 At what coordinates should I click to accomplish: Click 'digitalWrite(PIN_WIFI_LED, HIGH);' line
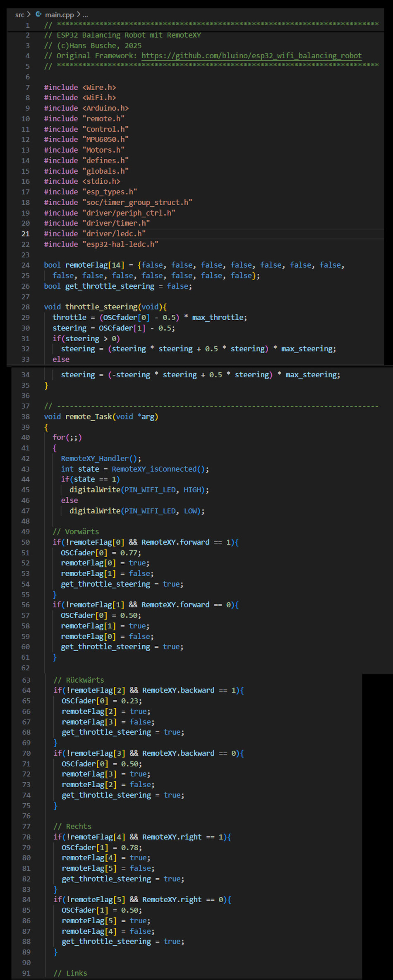pos(139,490)
